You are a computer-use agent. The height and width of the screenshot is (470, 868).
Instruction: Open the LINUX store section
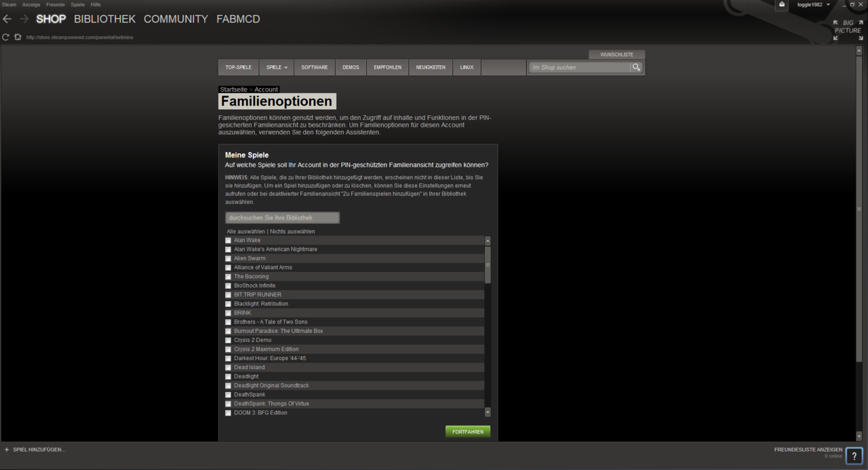467,67
